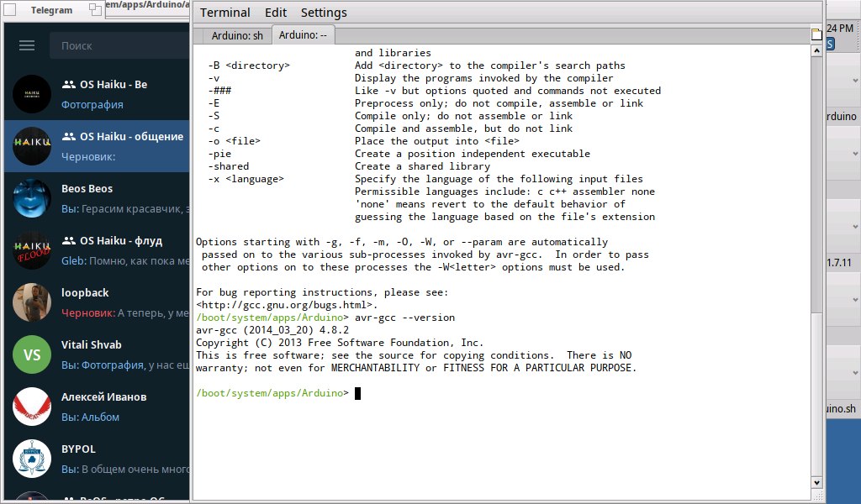Screen dimensions: 861x504
Task: Open the Terminal menu
Action: pyautogui.click(x=224, y=13)
